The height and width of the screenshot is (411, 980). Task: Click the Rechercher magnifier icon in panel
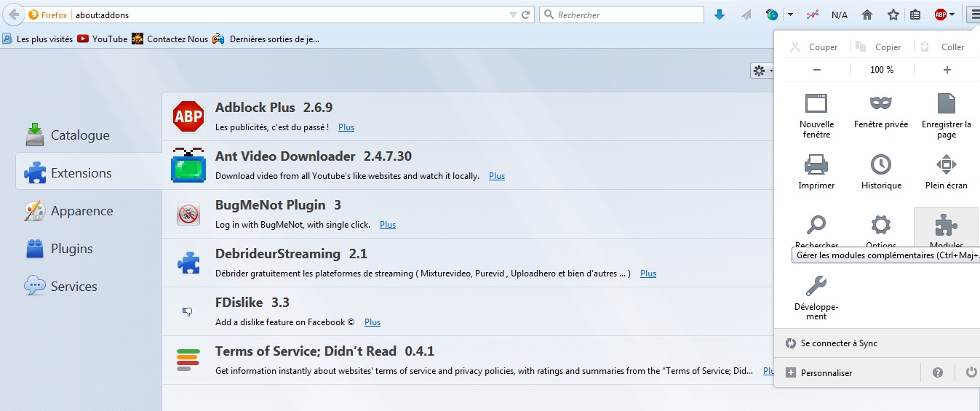click(816, 225)
